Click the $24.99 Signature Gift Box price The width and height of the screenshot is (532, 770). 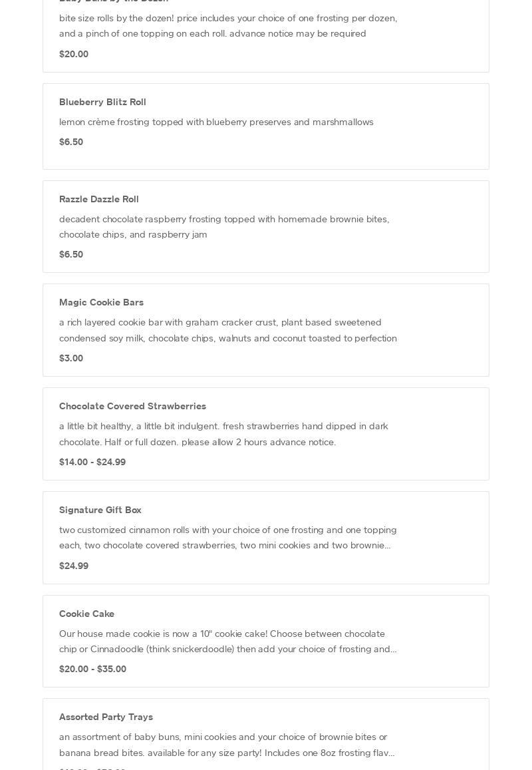(74, 566)
